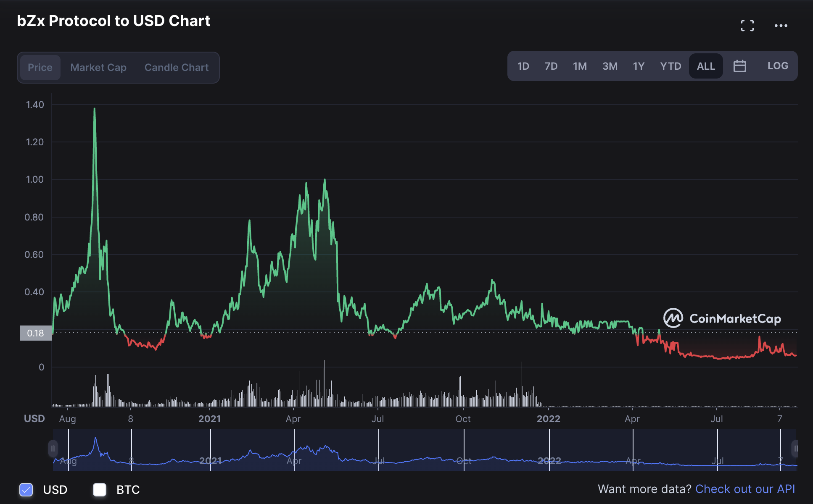Open fullscreen chart view icon
Image resolution: width=813 pixels, height=504 pixels.
pos(747,26)
